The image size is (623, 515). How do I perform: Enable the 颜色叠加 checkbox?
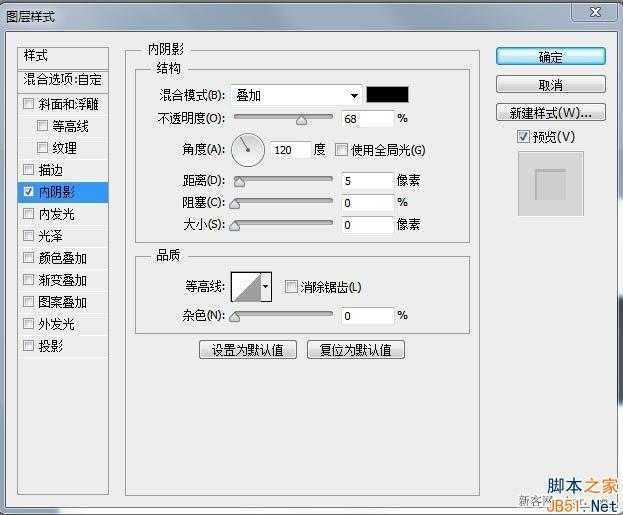[28, 258]
